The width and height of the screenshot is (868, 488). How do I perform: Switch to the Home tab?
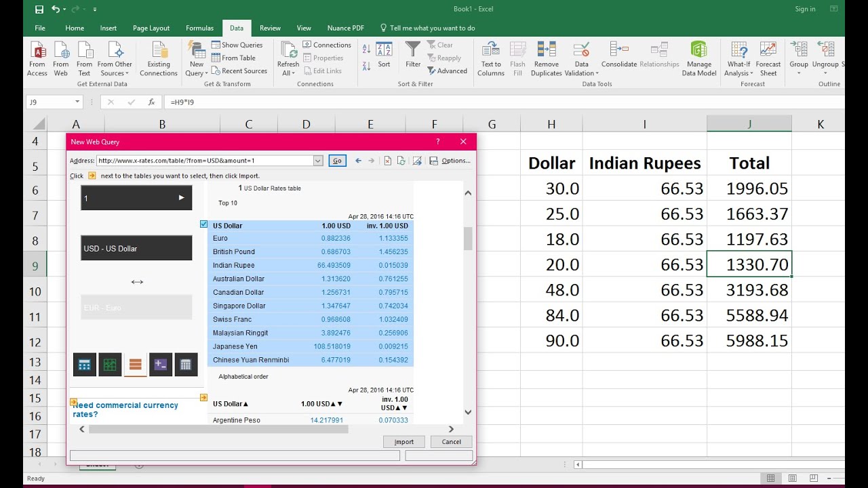click(75, 28)
